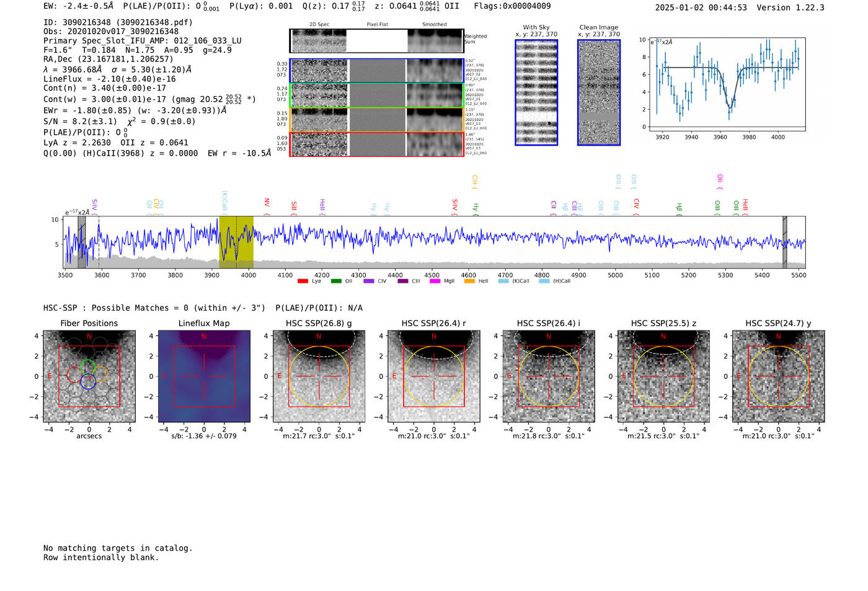Click the S/N = 8.2 line
This screenshot has width=868, height=591.
pos(120,121)
